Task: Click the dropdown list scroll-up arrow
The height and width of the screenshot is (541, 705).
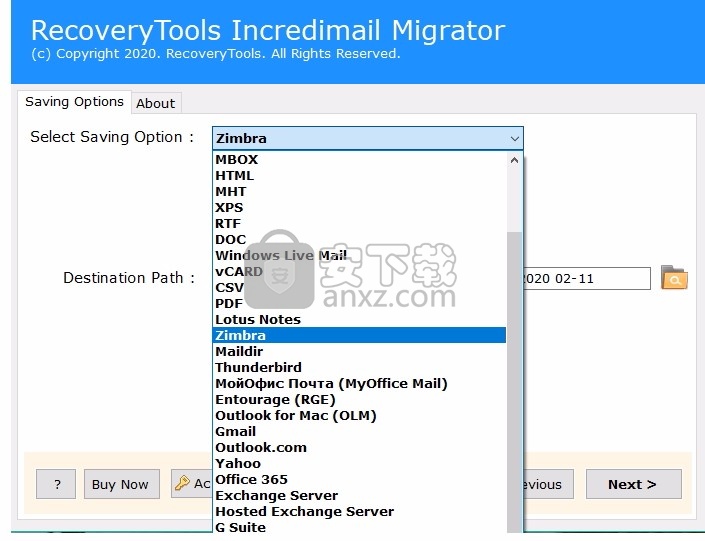Action: tap(514, 160)
